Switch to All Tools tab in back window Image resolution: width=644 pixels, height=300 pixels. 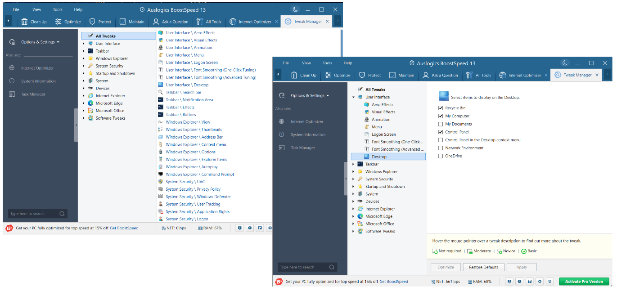[209, 22]
